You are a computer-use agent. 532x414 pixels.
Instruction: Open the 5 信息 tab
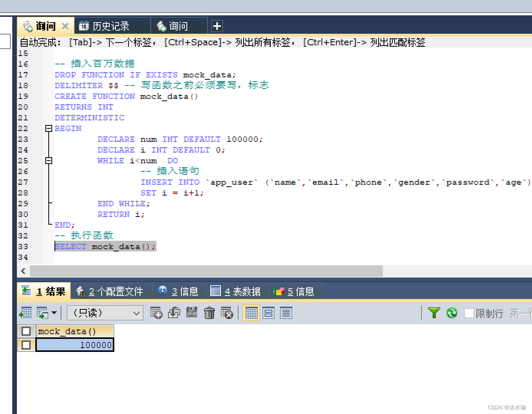295,291
